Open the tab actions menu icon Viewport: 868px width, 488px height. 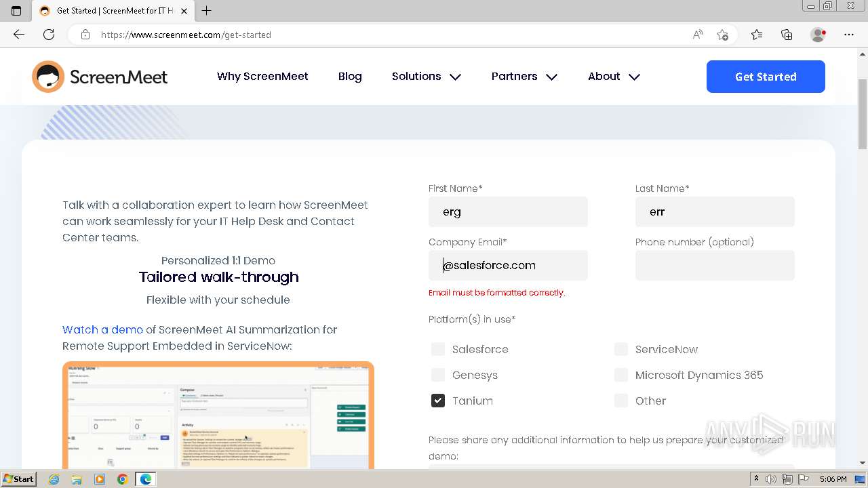coord(16,11)
